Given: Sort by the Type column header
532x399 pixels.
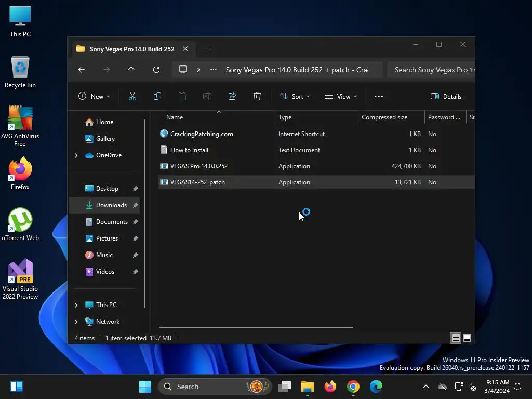Looking at the screenshot, I should (x=316, y=117).
